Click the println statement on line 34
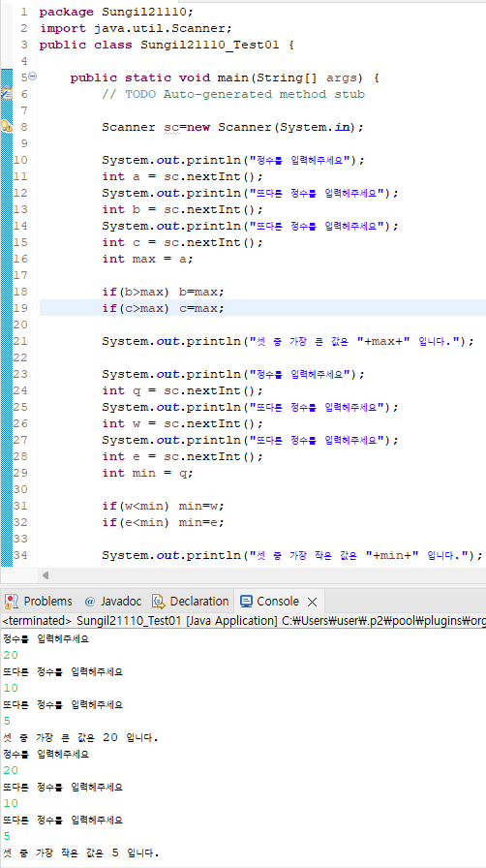486x868 pixels. (292, 555)
